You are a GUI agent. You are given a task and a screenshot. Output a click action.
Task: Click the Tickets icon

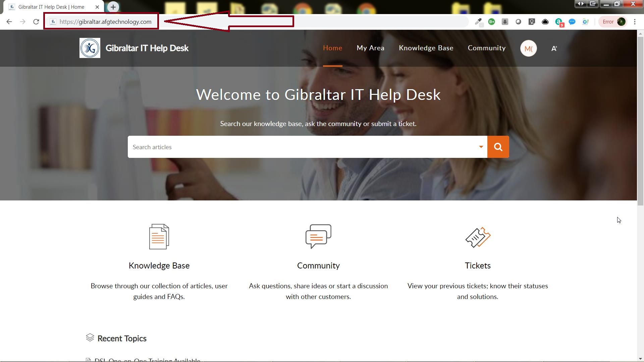(478, 237)
